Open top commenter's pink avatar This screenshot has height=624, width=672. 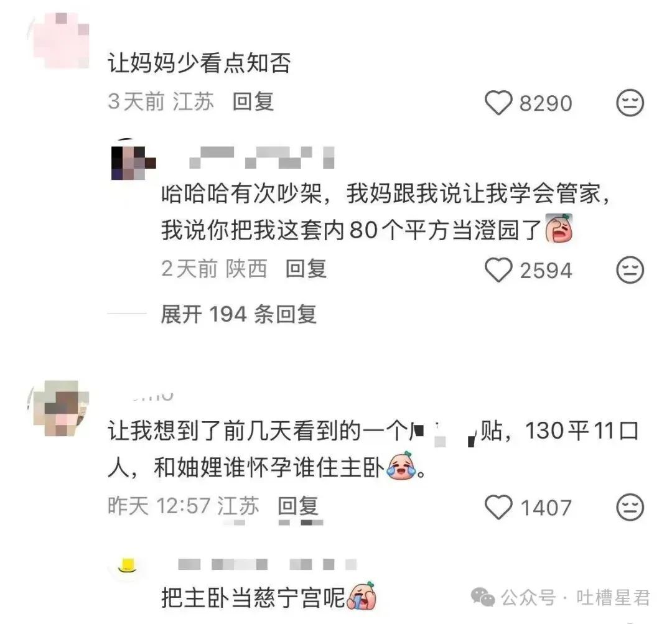coord(58,40)
